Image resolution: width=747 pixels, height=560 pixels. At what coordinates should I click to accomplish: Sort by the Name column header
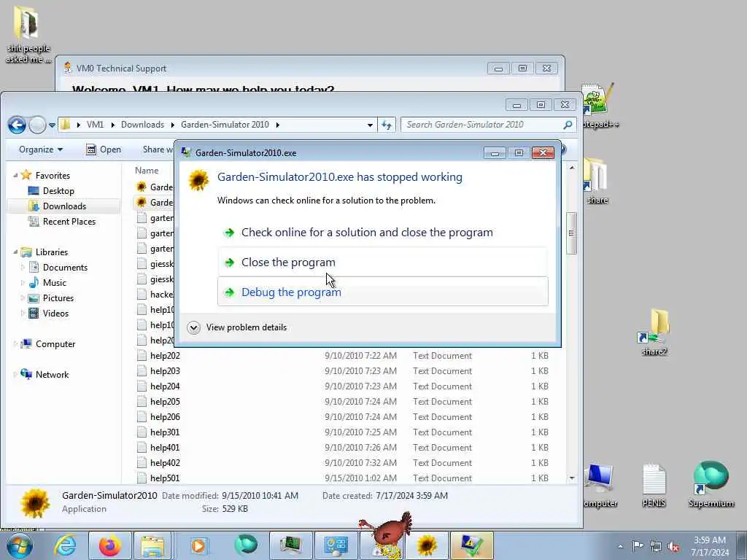click(x=147, y=171)
